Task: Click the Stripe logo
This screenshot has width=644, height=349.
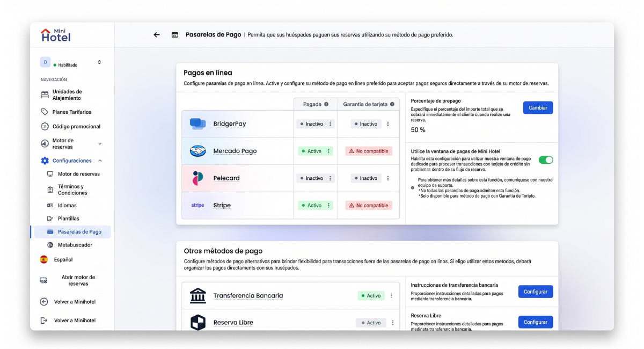Action: coord(198,205)
